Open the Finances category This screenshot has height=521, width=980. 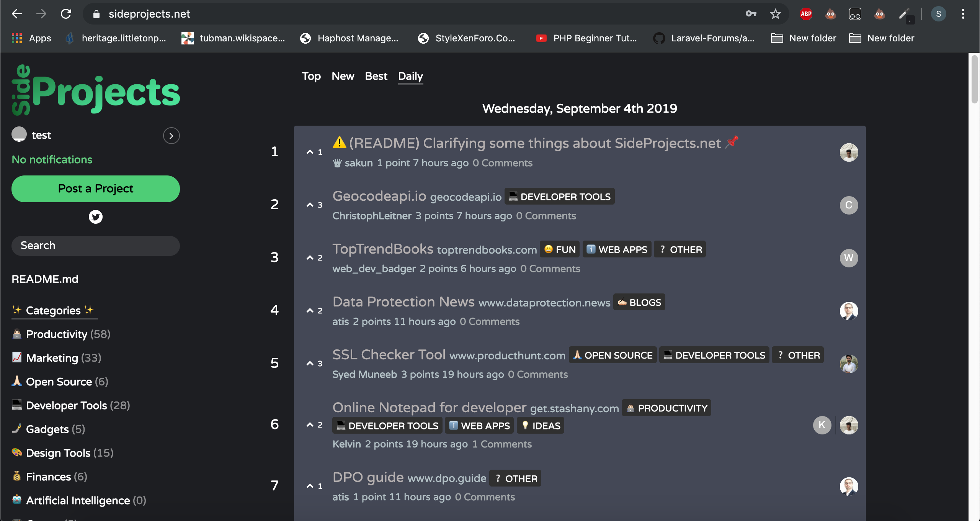[49, 477]
